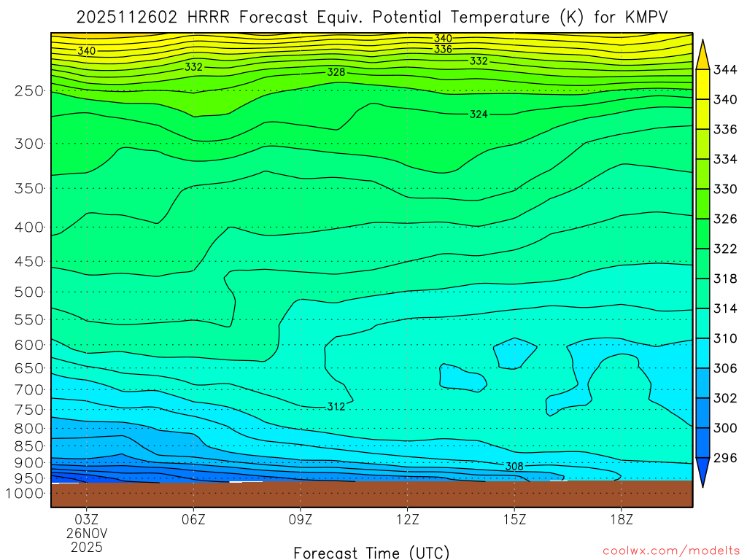Click the 450 pressure level axis label
The height and width of the screenshot is (560, 747).
click(29, 262)
